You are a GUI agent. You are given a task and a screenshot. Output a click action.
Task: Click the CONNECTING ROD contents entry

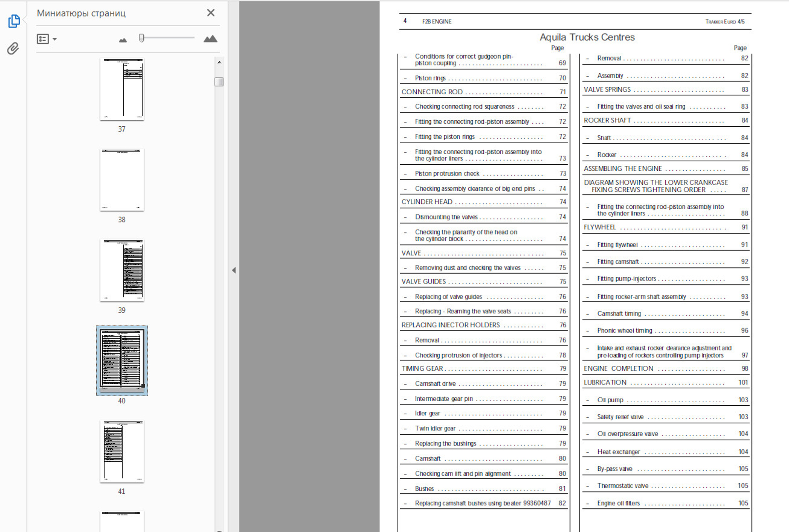click(432, 92)
